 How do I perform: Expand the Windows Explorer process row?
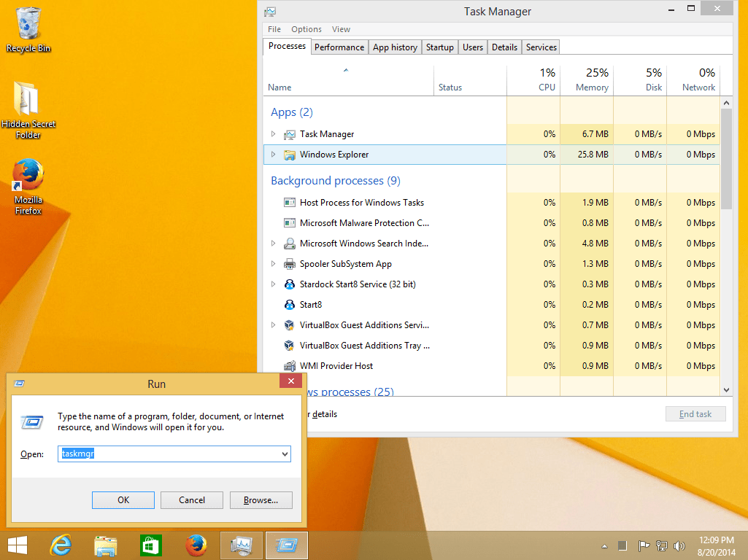[274, 155]
